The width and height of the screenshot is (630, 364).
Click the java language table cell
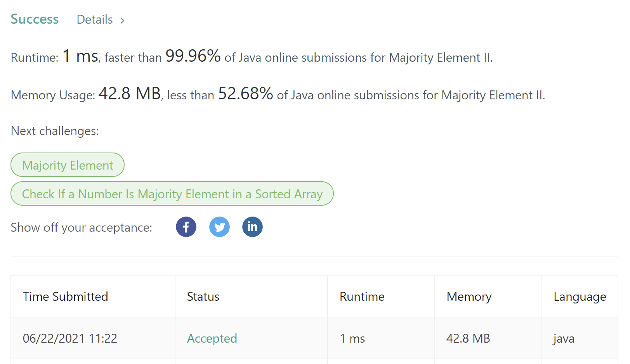564,338
